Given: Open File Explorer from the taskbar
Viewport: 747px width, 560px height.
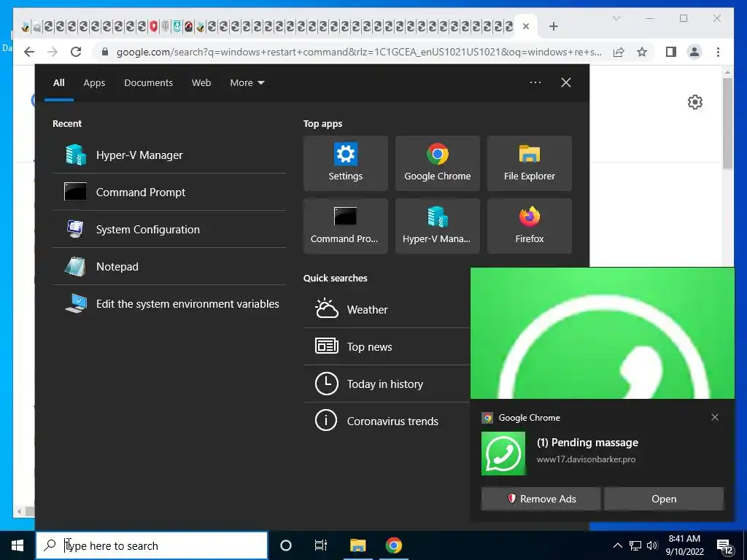Looking at the screenshot, I should 357,545.
